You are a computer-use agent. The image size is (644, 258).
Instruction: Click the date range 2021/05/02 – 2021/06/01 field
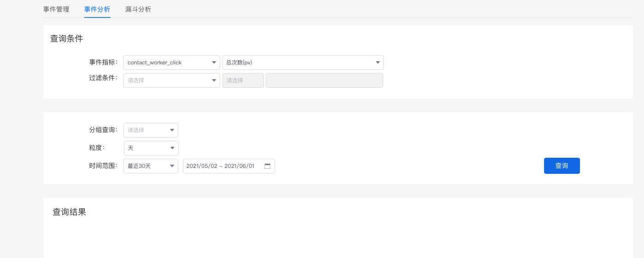(x=229, y=166)
